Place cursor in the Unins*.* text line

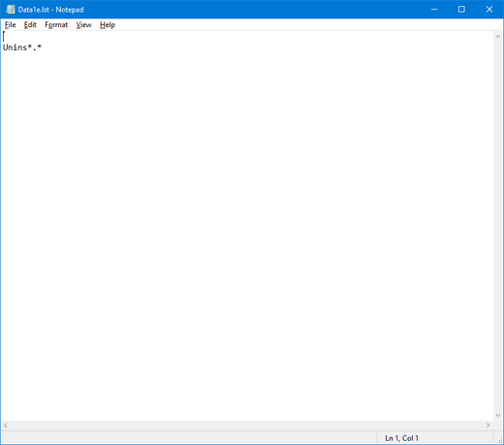[22, 48]
